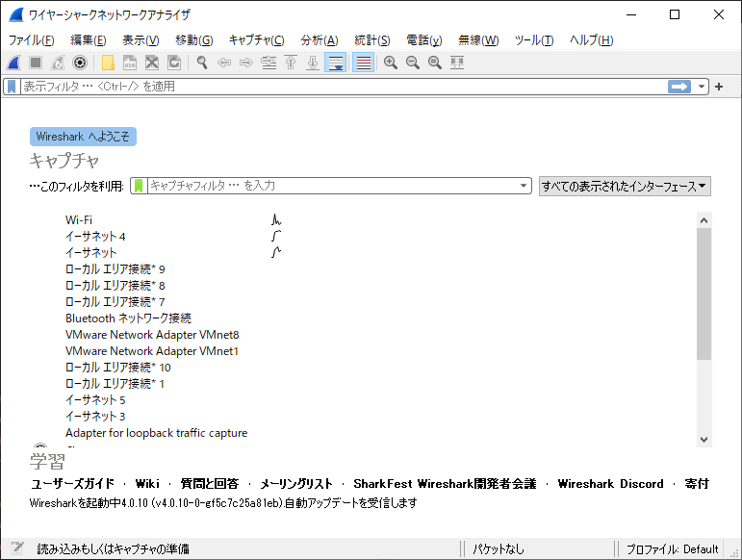Open the キャプチャ(C) menu
Viewport: 742px width, 560px height.
tap(257, 40)
